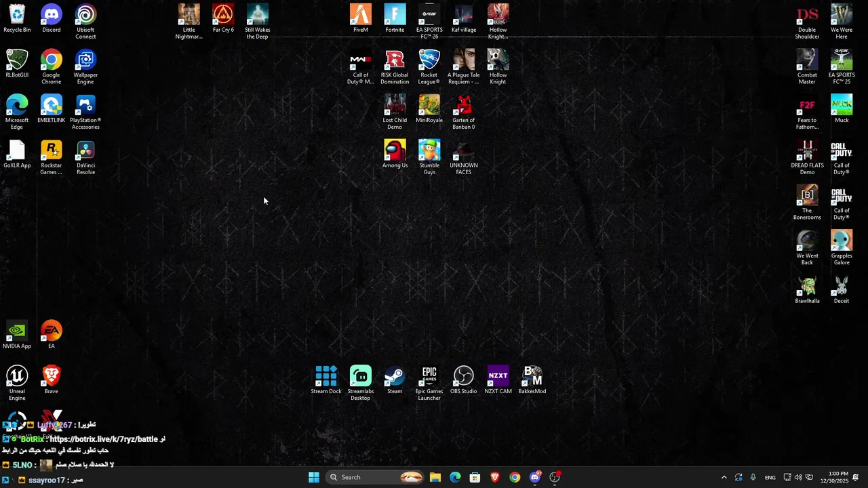This screenshot has height=488, width=868.
Task: Open Microsoft Store from the taskbar
Action: click(x=475, y=477)
